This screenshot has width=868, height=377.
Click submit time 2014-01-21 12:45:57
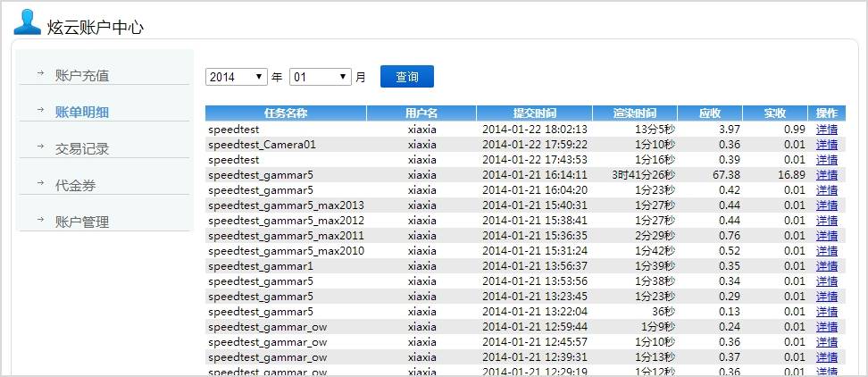pos(535,342)
